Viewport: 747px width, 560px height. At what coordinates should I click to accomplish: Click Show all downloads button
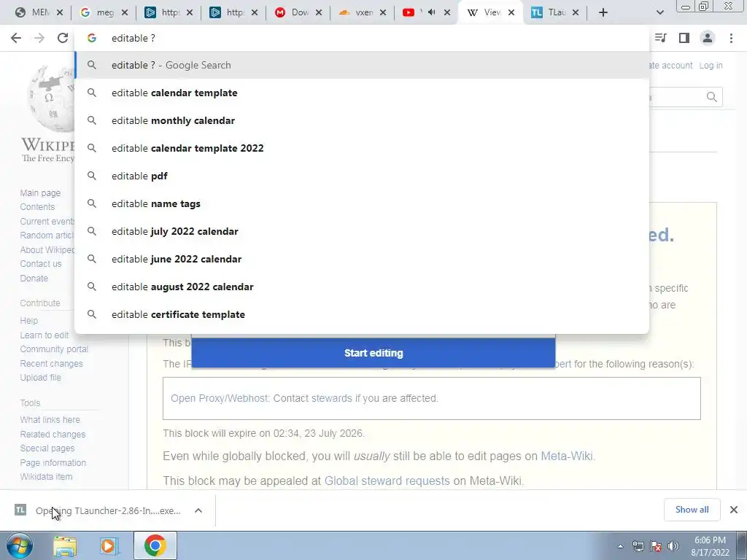(692, 510)
